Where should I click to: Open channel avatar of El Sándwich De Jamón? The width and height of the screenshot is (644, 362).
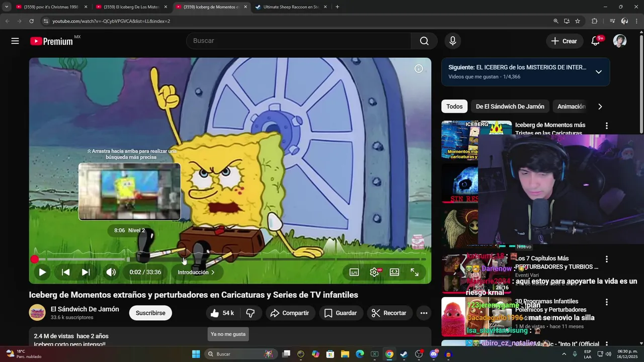[37, 313]
